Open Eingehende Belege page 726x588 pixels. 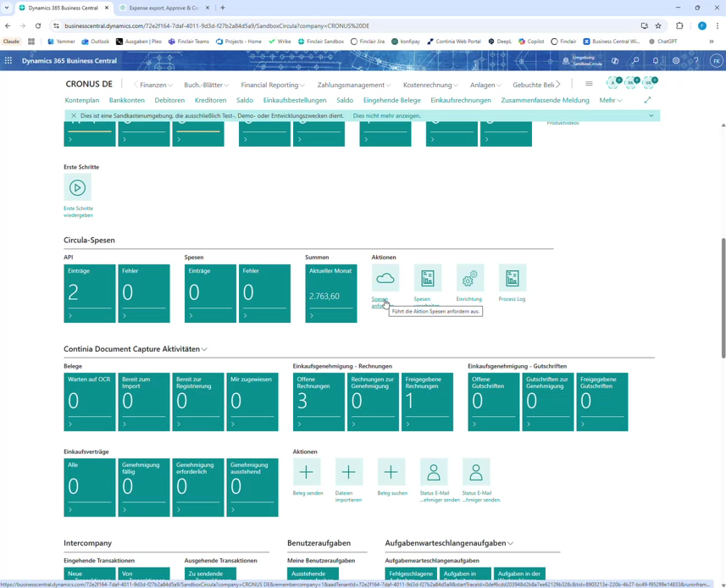(391, 101)
